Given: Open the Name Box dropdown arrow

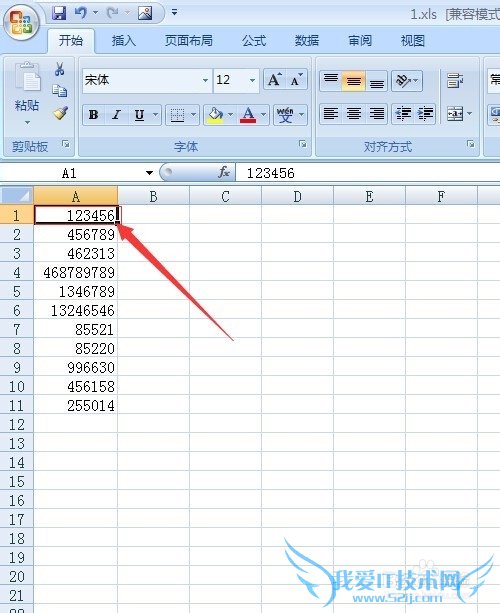Looking at the screenshot, I should (x=149, y=173).
